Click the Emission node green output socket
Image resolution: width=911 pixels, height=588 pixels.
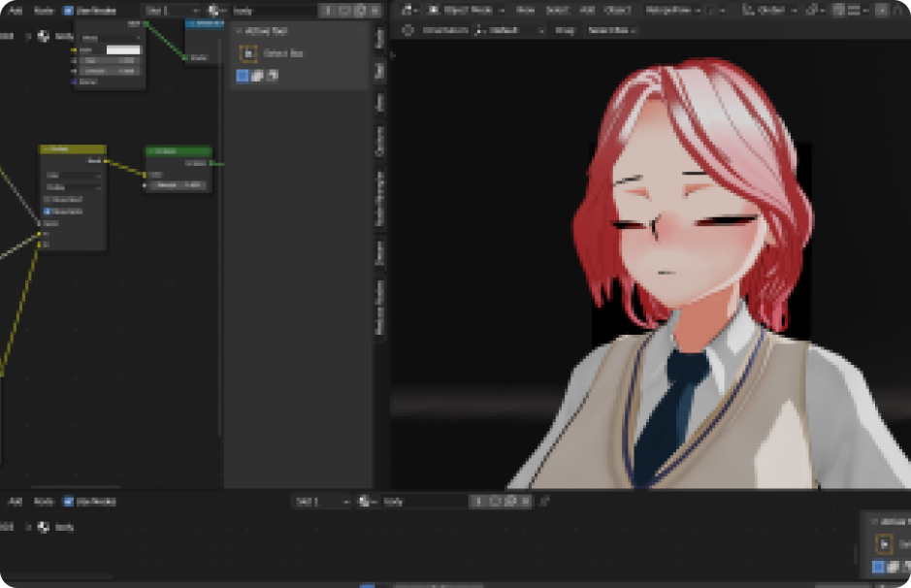[x=211, y=164]
